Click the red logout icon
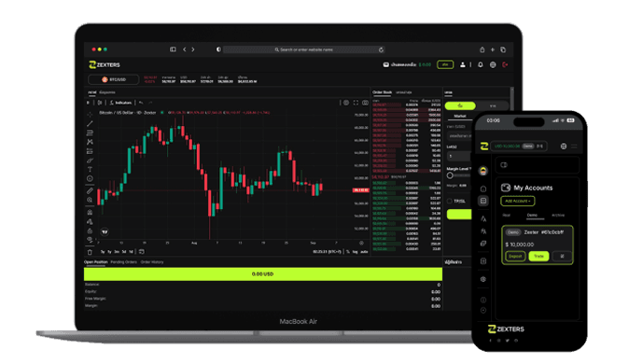The image size is (643, 364). pos(505,64)
